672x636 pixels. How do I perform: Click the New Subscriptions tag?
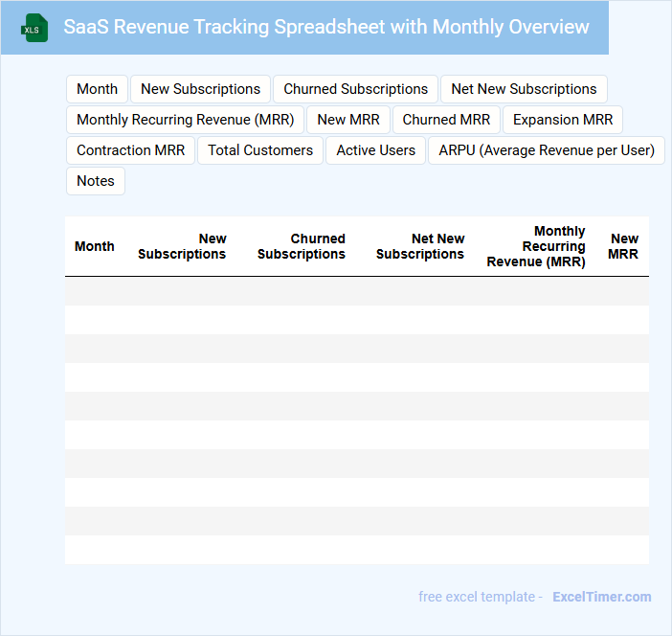tap(200, 89)
